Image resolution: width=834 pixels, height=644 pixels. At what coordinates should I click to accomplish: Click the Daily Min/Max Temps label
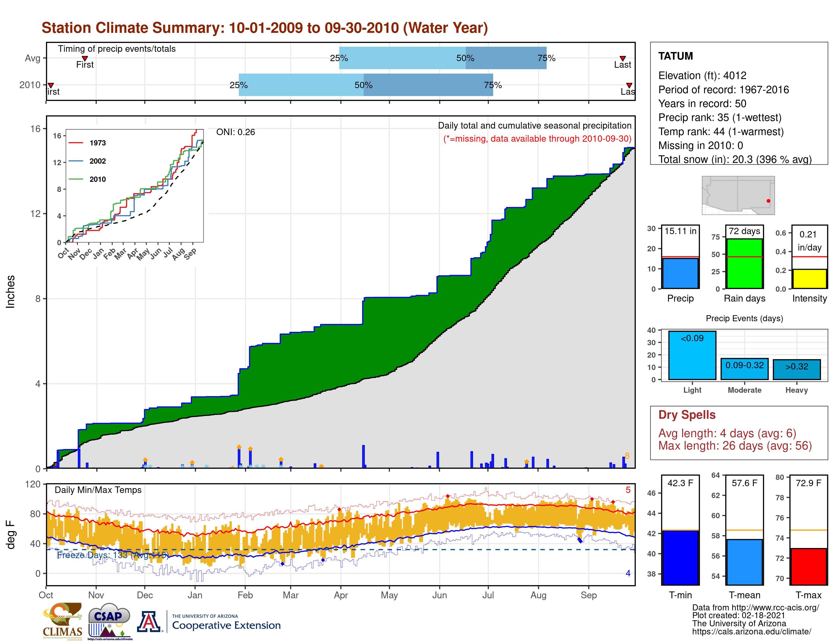click(x=98, y=490)
